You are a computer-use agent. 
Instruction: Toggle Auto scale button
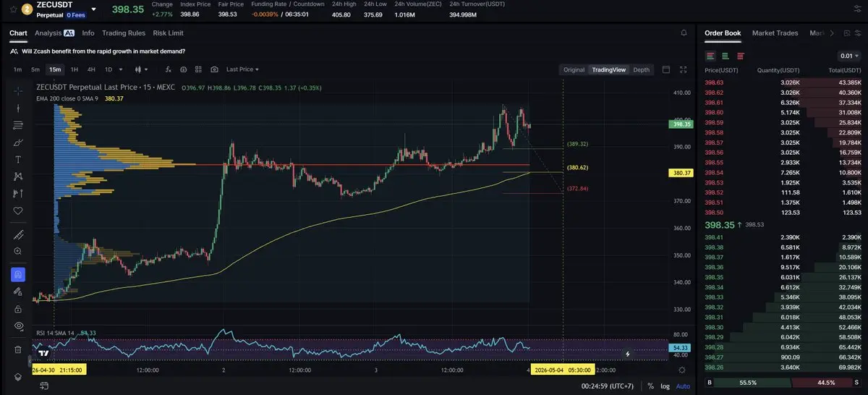pyautogui.click(x=683, y=386)
